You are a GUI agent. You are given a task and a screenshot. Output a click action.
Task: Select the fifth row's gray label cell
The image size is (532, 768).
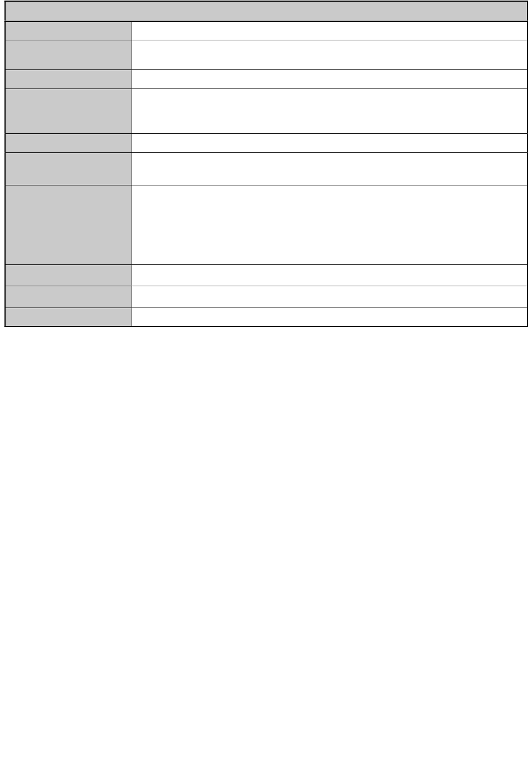(68, 143)
